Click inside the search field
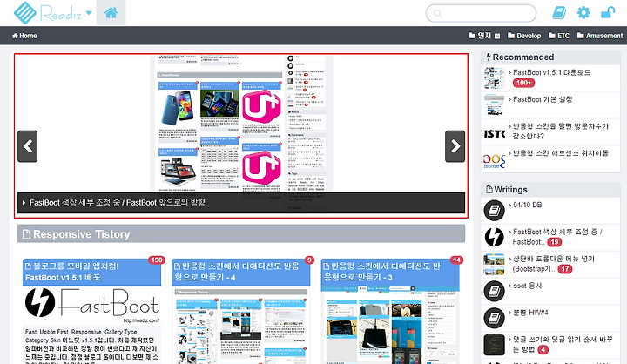Screen dimensions: 627x364 (481, 13)
